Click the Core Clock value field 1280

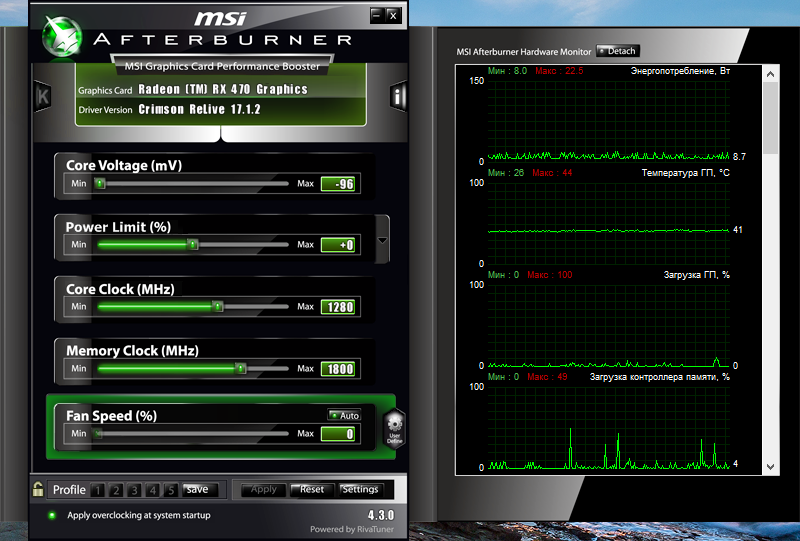pyautogui.click(x=338, y=307)
